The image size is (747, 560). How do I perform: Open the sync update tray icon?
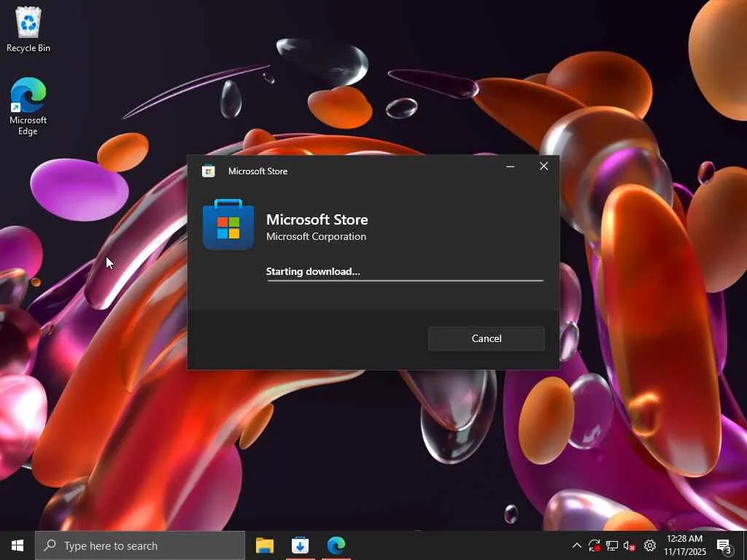tap(594, 545)
